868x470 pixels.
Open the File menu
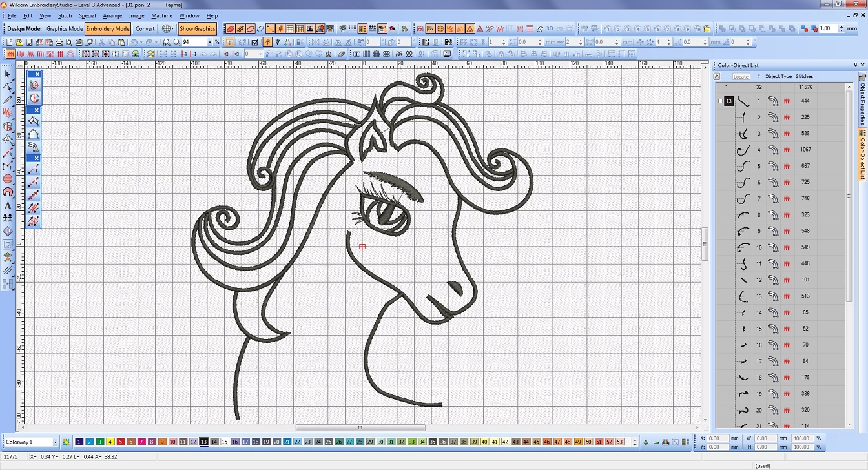click(x=12, y=15)
